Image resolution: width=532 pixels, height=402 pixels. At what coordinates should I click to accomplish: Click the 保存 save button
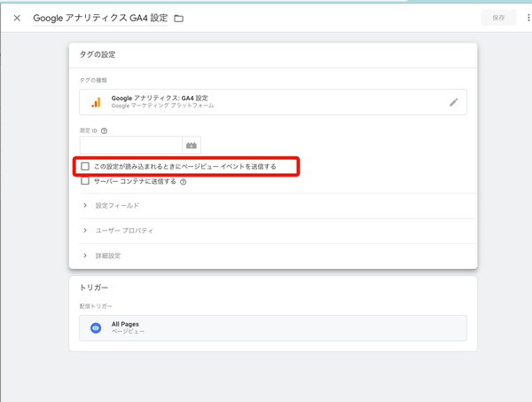(498, 18)
